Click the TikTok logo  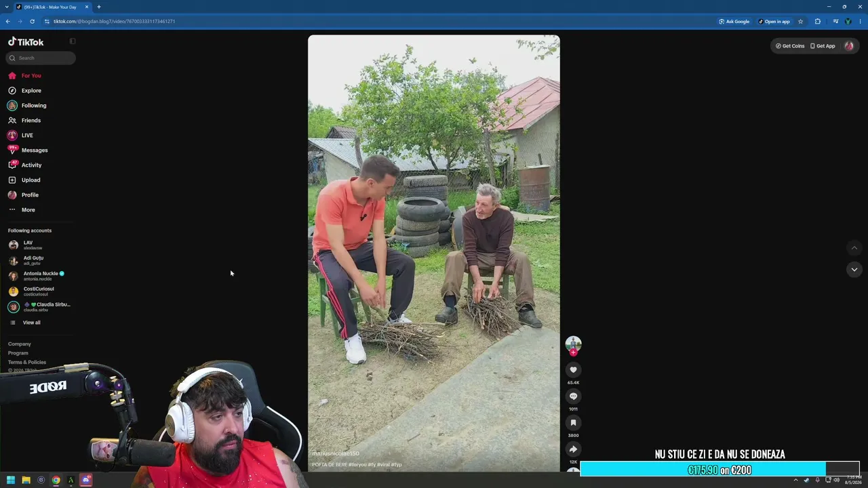tap(26, 41)
